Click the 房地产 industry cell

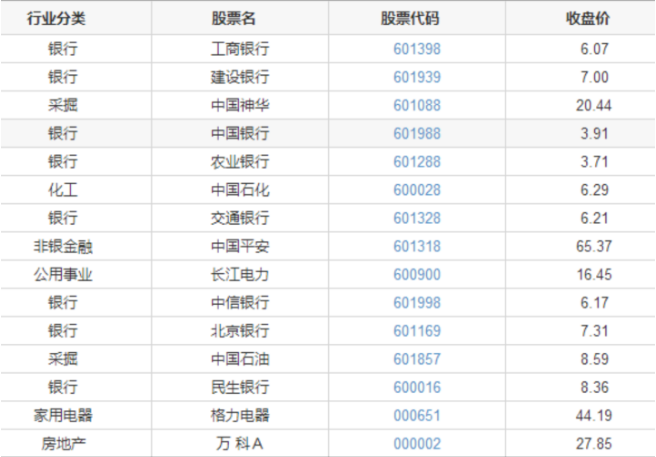pyautogui.click(x=63, y=444)
